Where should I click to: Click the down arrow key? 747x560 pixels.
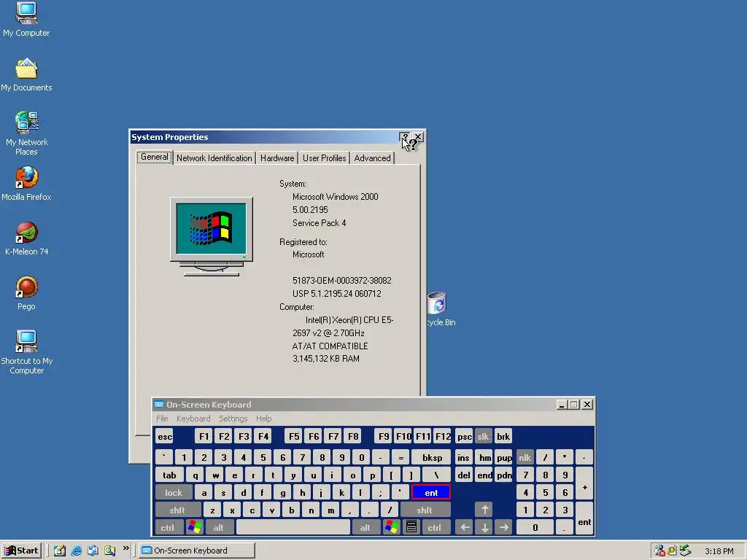[484, 528]
